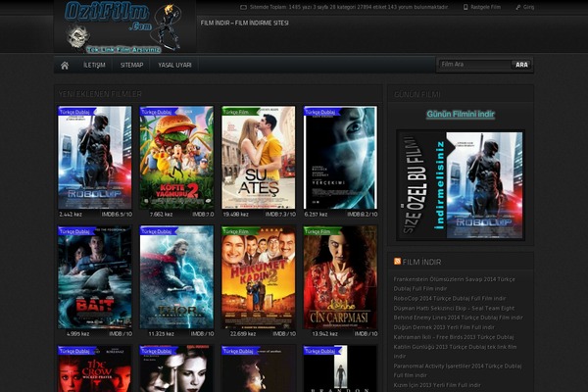Click the Giriş key icon
Screen dimensions: 588x392
click(517, 7)
